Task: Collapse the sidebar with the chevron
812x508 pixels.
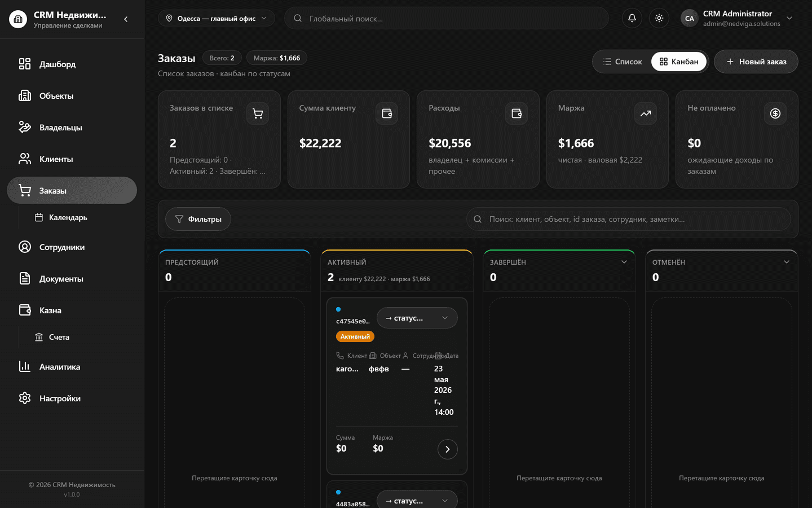Action: click(126, 19)
